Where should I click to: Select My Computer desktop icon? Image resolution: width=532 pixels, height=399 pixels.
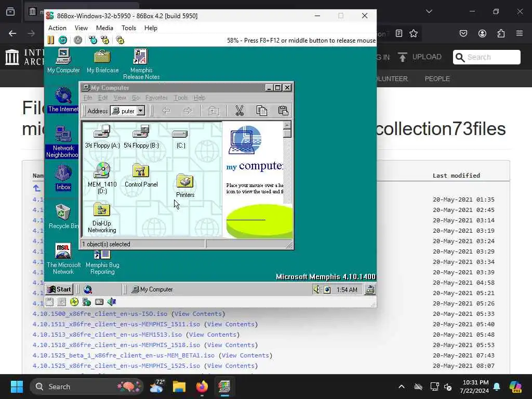click(63, 61)
